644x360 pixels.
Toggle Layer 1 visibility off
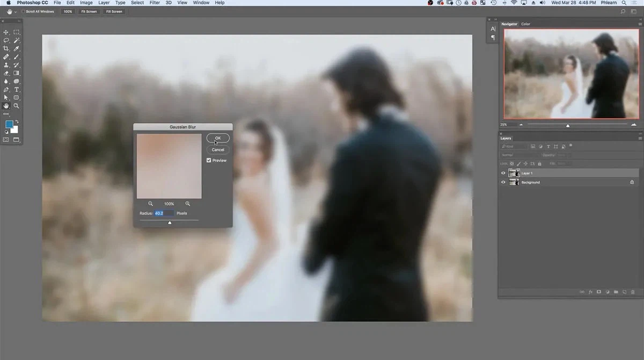503,173
